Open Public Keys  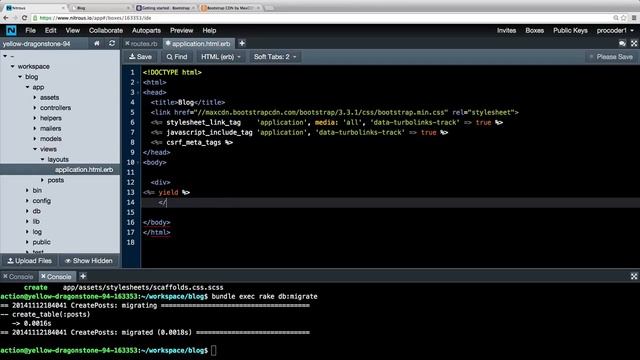(570, 31)
